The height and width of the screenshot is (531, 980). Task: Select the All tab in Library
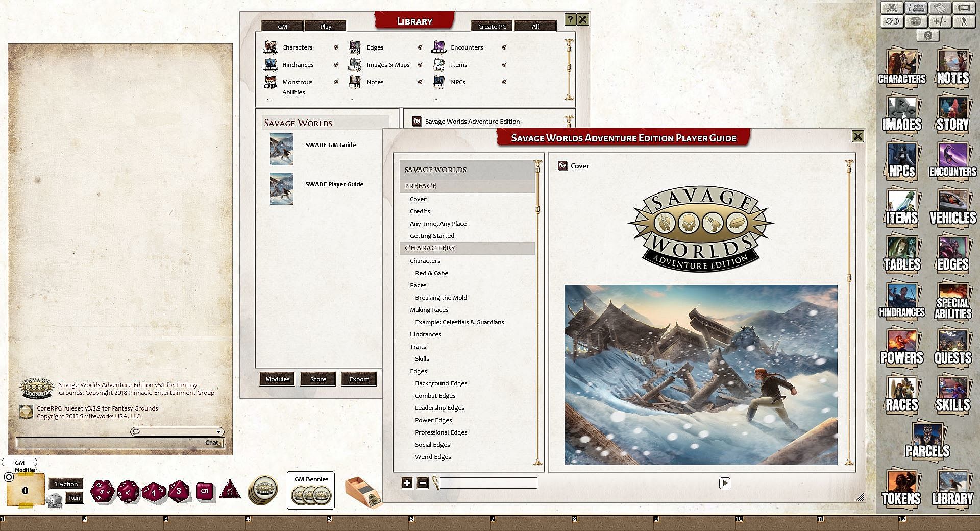535,26
